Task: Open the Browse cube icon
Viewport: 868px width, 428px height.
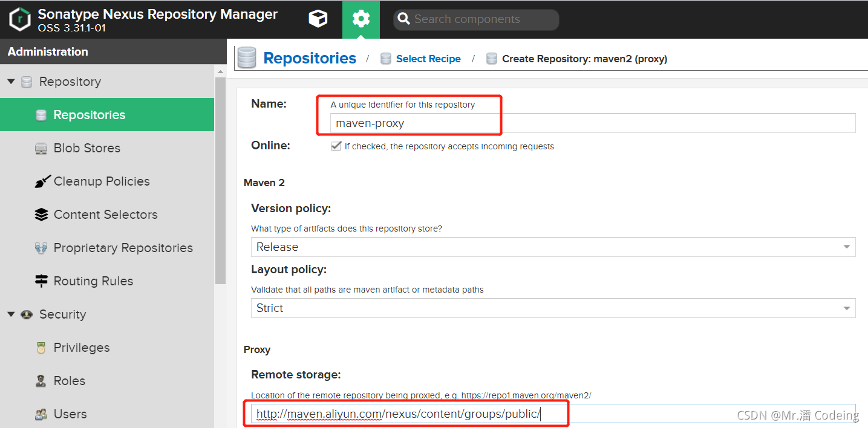Action: (318, 19)
